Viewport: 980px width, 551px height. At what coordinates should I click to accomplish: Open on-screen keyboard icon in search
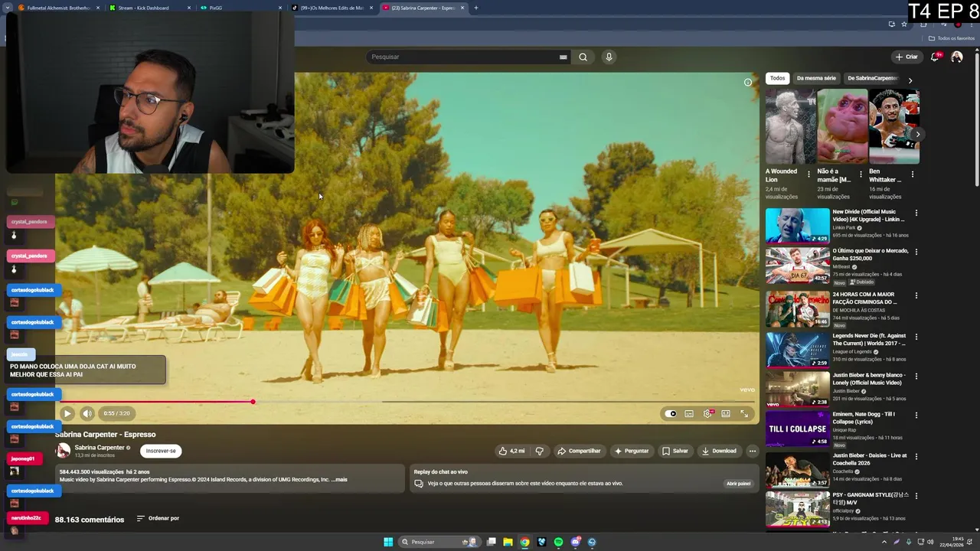click(563, 57)
